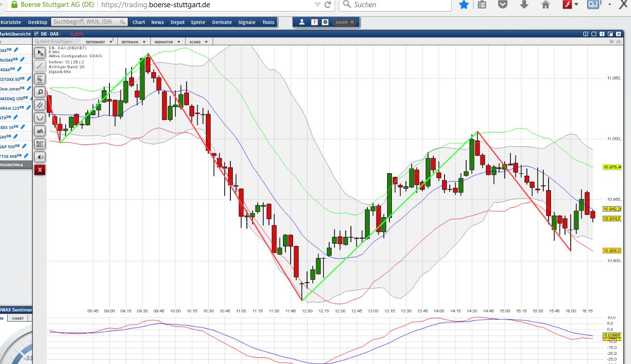This screenshot has width=631, height=364.
Task: Toggle the chart sound speaker icon
Action: tap(40, 156)
